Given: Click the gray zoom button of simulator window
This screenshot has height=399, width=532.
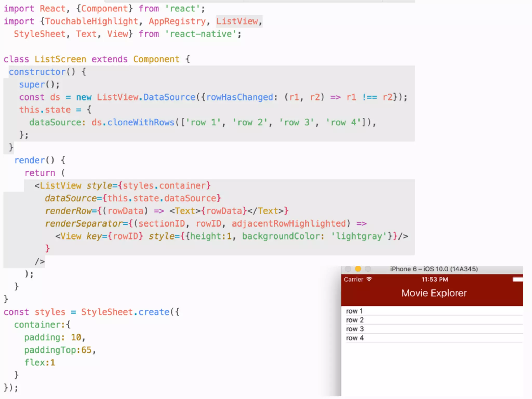Looking at the screenshot, I should click(368, 269).
